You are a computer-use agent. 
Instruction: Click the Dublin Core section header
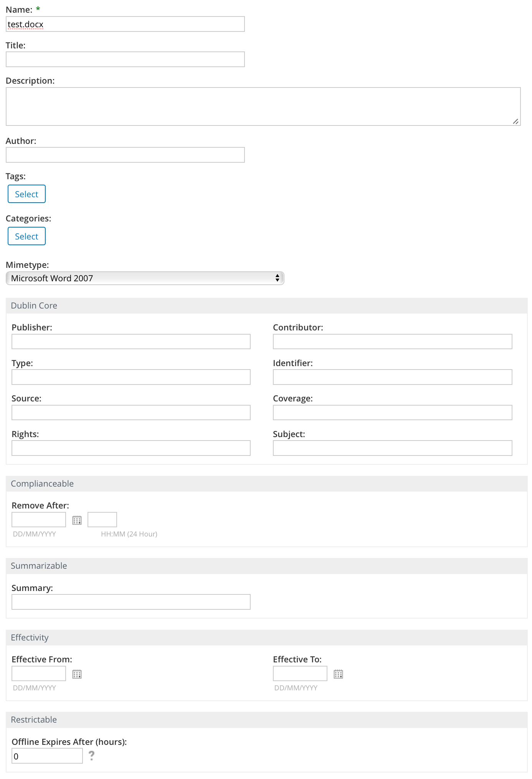[x=267, y=306]
